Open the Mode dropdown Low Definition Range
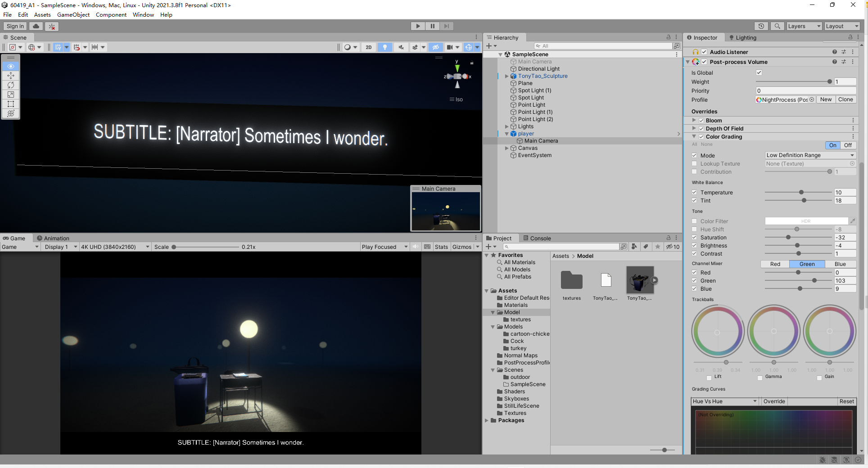This screenshot has height=468, width=868. tap(810, 155)
